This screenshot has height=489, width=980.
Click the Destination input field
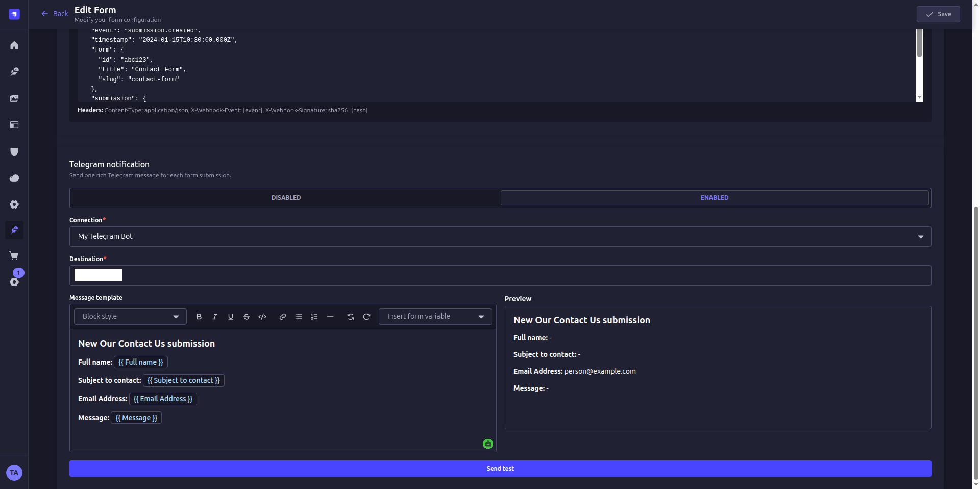pyautogui.click(x=500, y=275)
